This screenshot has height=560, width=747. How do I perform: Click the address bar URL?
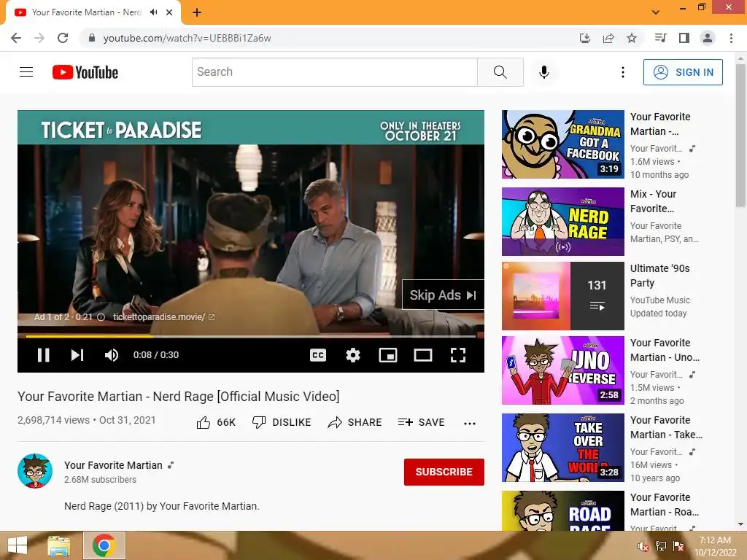(187, 38)
